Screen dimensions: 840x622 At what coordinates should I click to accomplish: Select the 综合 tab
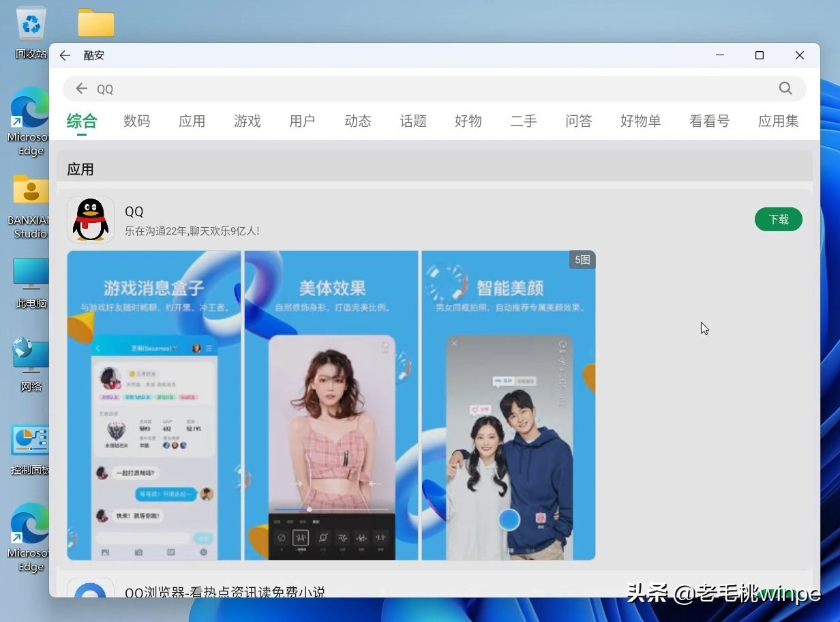click(x=82, y=121)
